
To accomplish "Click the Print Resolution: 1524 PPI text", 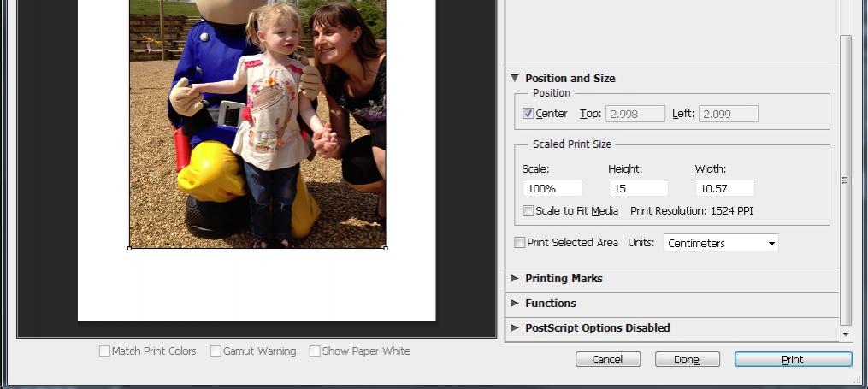I will click(x=692, y=211).
